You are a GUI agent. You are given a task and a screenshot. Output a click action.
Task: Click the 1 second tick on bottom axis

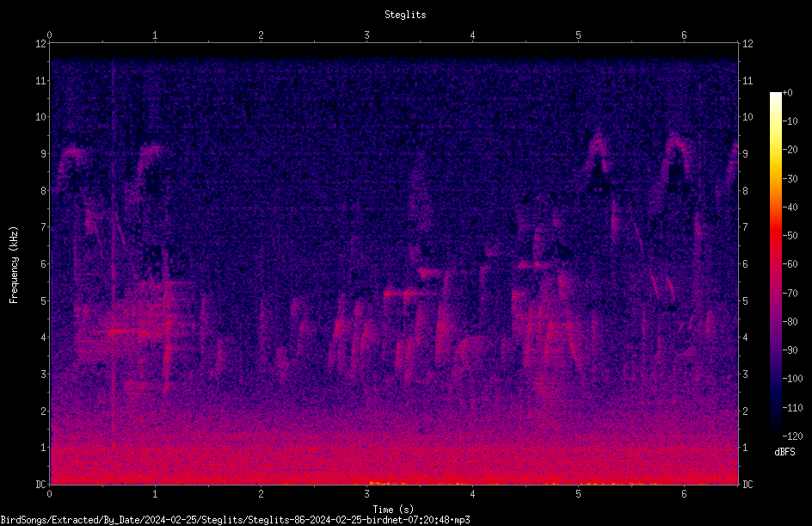(x=155, y=494)
